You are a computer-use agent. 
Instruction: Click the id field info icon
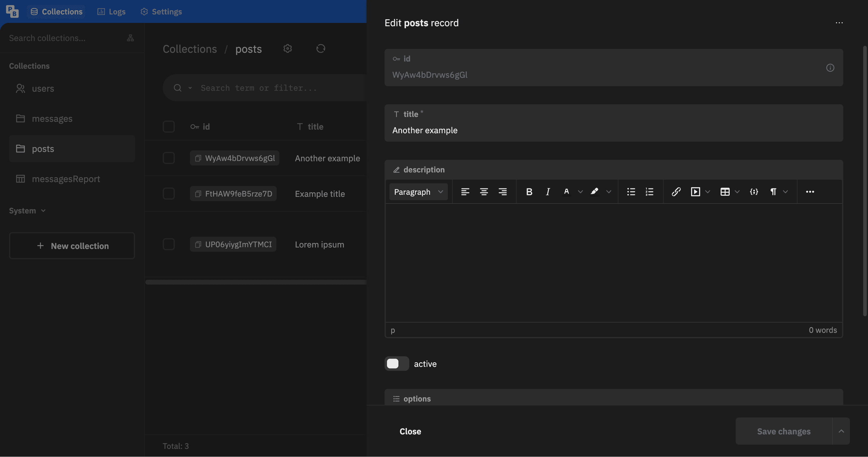[x=830, y=68]
